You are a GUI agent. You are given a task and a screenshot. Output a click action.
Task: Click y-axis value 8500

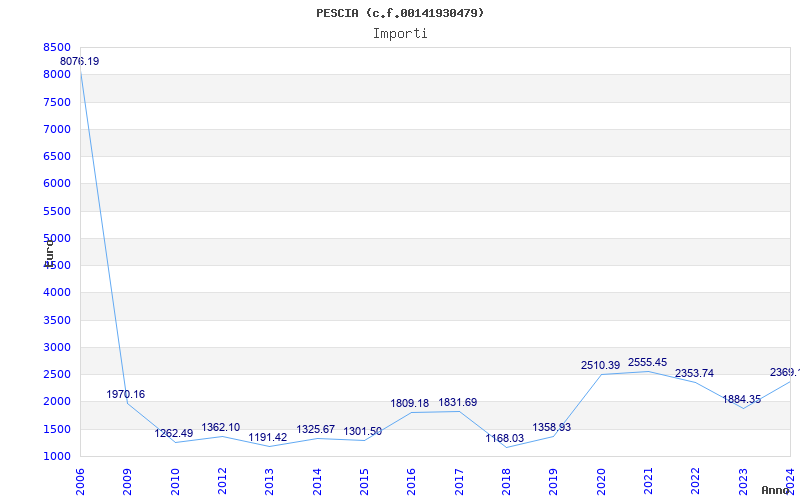[57, 47]
